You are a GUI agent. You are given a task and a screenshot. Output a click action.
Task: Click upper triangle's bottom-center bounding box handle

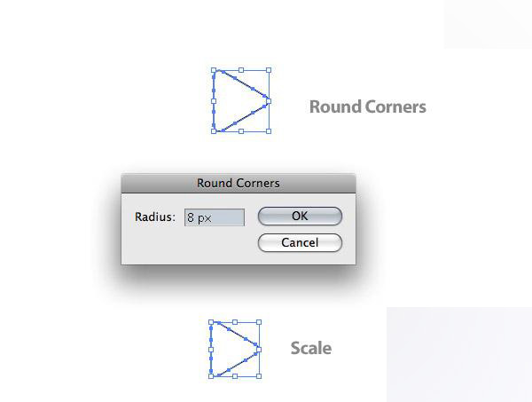(x=241, y=131)
